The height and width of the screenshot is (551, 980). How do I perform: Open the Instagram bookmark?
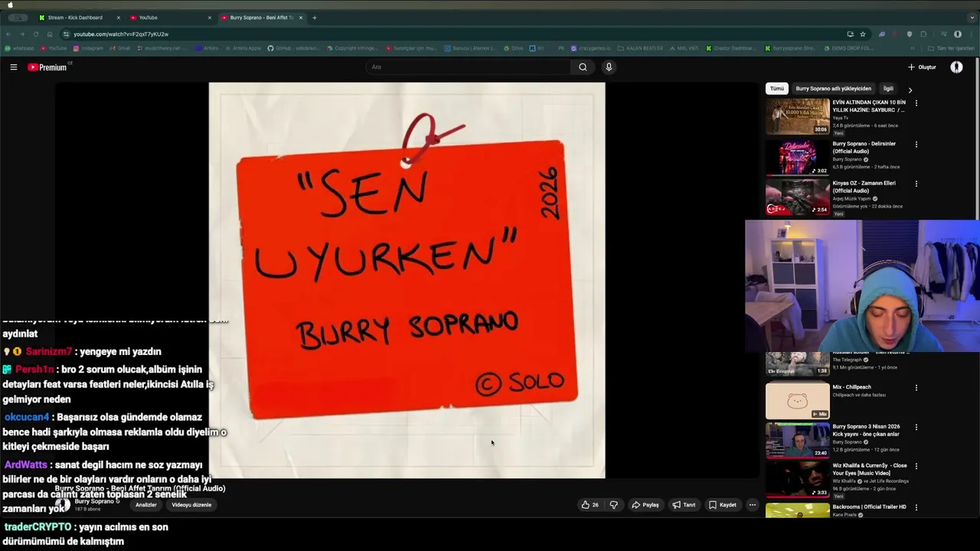click(88, 48)
